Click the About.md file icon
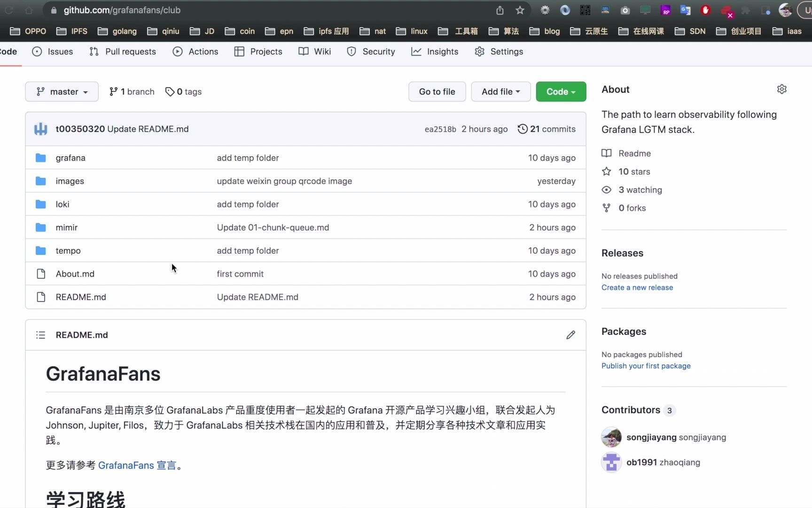Image resolution: width=812 pixels, height=508 pixels. coord(41,274)
